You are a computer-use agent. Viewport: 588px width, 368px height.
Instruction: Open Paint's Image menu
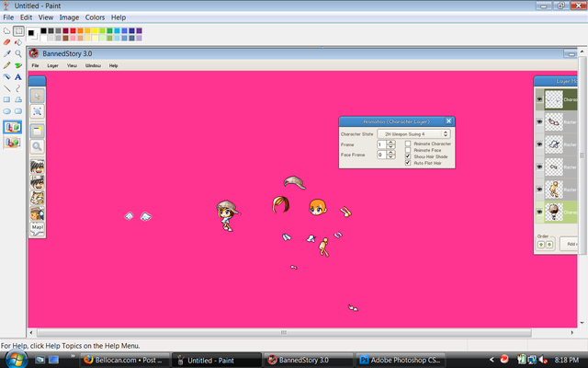tap(69, 17)
